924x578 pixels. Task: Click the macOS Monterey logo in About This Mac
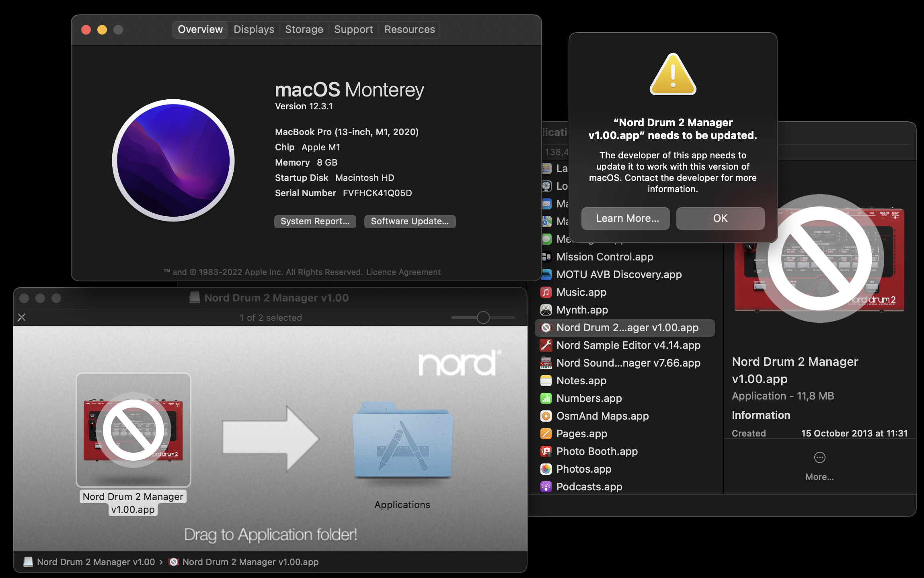[x=173, y=160]
